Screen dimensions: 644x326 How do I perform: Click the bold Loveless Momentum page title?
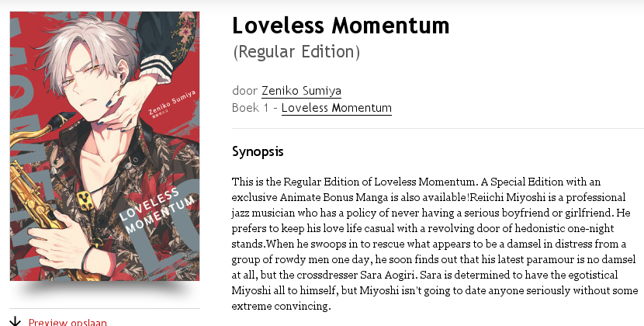341,26
